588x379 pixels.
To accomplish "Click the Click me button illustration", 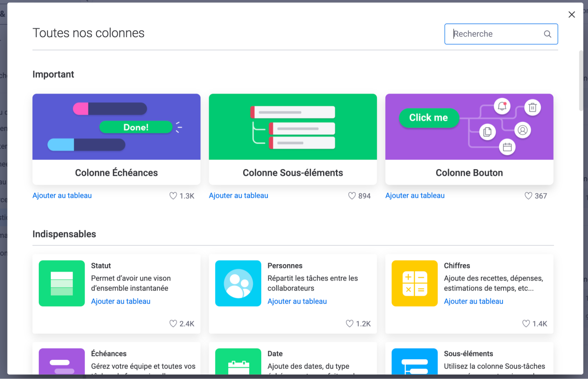I will pyautogui.click(x=429, y=118).
